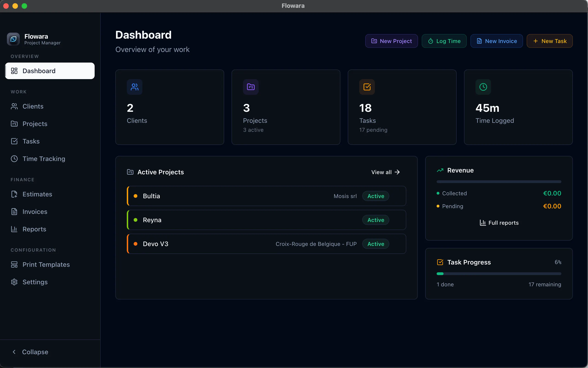Click the folder icon beside Active Projects
Viewport: 588px width, 368px height.
[130, 172]
